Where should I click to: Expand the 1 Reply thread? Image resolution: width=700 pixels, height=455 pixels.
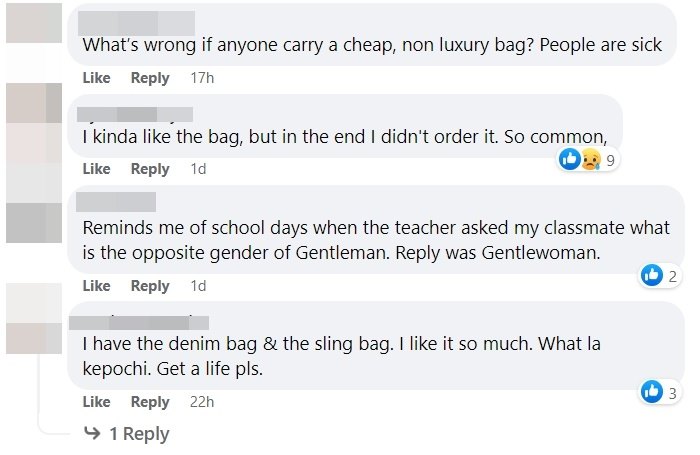(x=138, y=433)
